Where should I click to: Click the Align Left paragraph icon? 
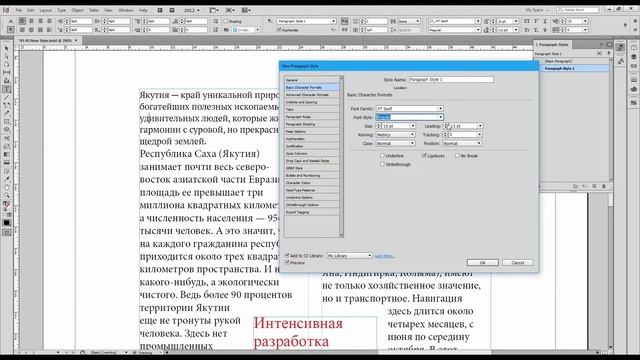(x=22, y=21)
